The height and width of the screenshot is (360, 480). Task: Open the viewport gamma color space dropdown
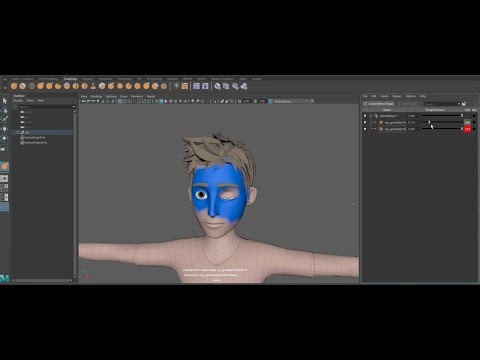pyautogui.click(x=294, y=101)
